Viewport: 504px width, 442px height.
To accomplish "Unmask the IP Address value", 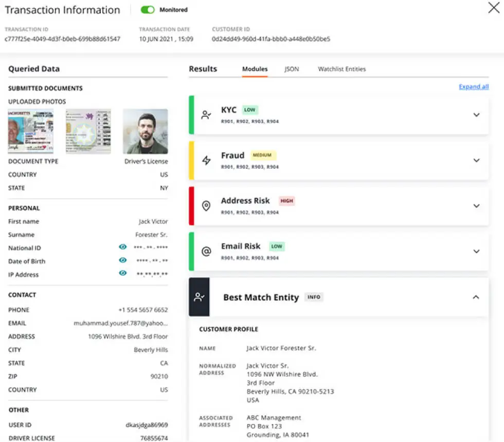I will [122, 274].
